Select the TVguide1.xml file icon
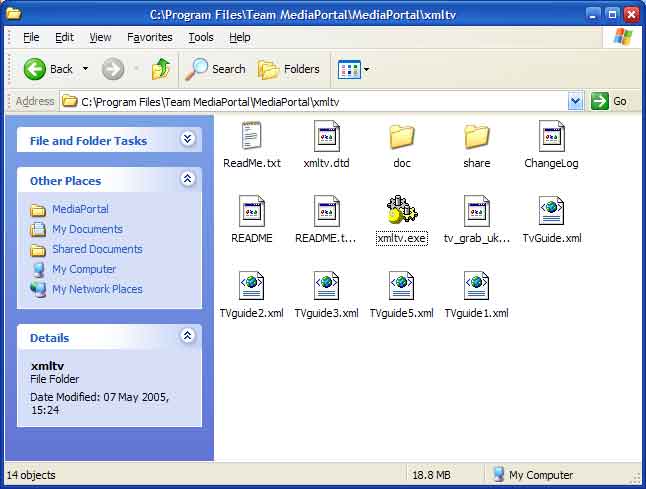 tap(477, 285)
